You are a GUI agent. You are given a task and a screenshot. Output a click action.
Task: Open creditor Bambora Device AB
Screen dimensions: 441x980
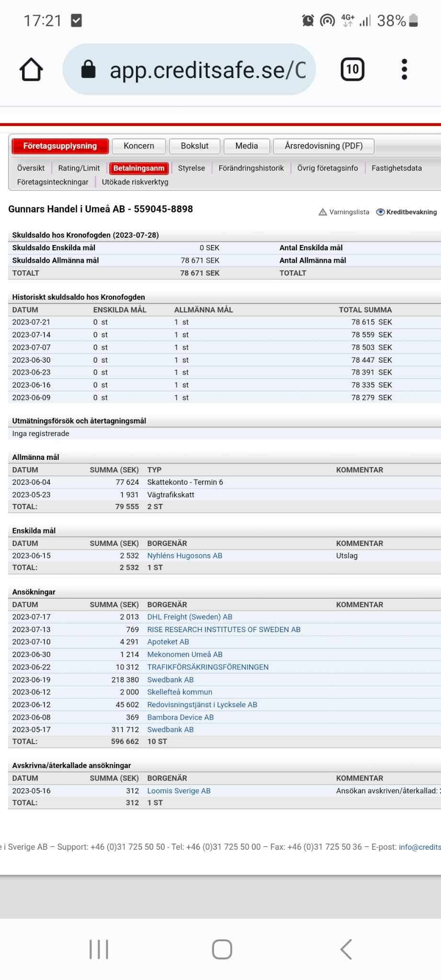[181, 717]
